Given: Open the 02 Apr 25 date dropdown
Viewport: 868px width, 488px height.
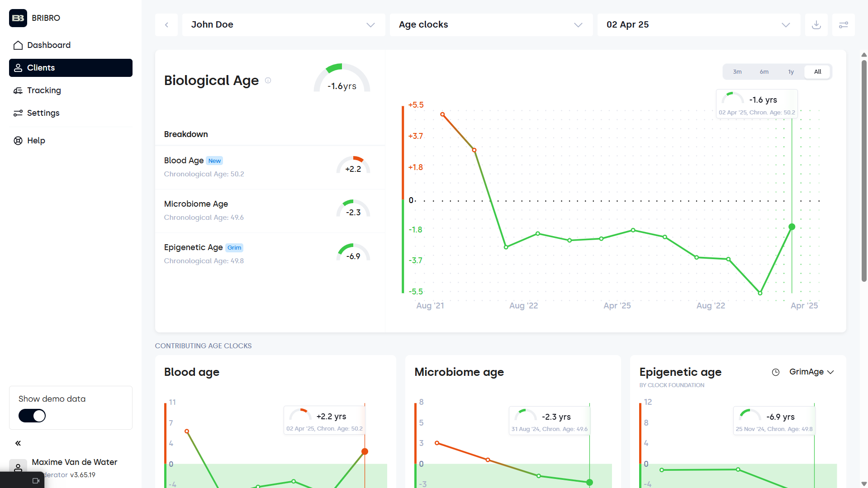Looking at the screenshot, I should (x=698, y=25).
